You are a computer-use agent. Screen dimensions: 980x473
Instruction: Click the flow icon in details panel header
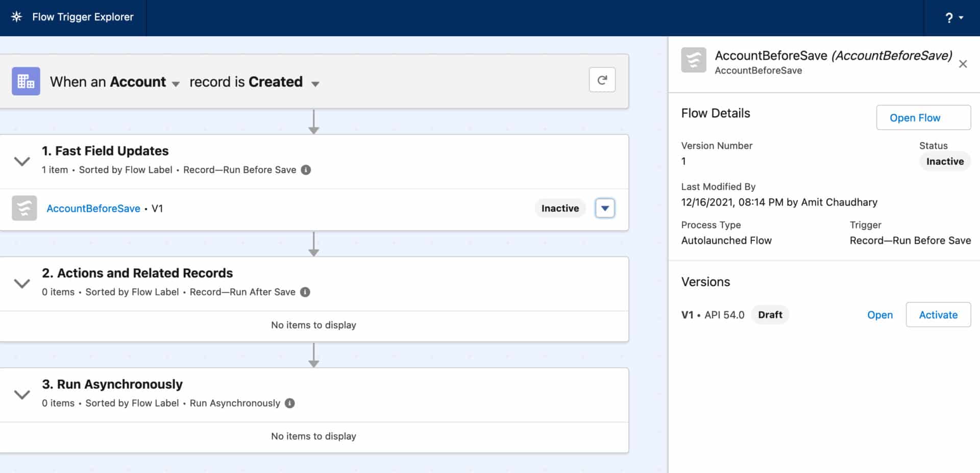click(694, 60)
